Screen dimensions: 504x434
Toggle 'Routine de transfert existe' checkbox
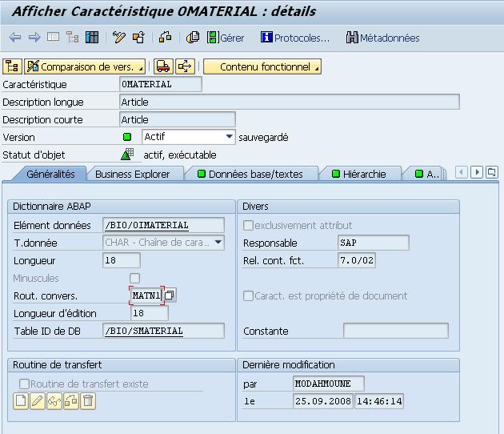coord(24,384)
